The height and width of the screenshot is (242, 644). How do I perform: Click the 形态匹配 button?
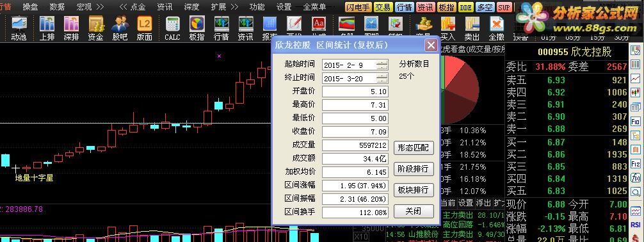[x=414, y=148]
